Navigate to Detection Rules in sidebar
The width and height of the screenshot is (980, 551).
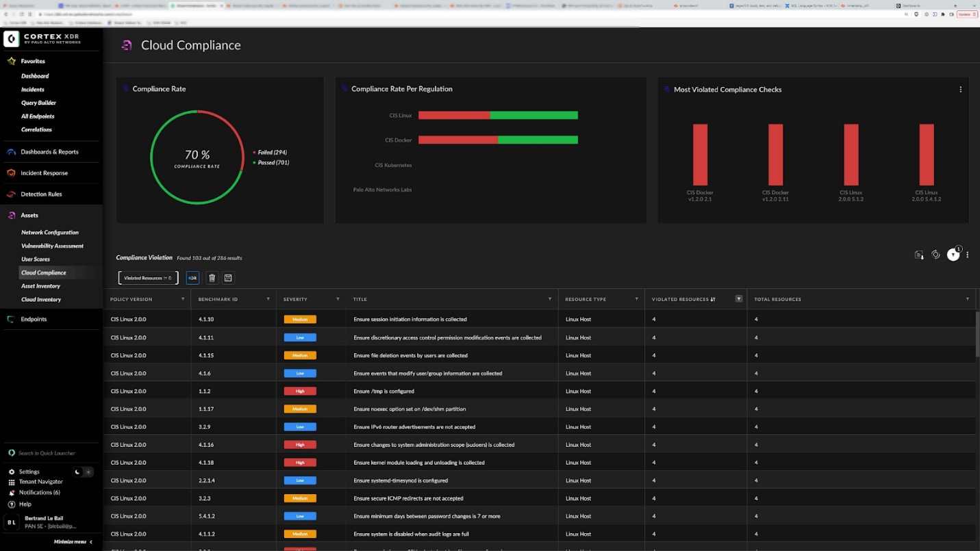(x=40, y=194)
